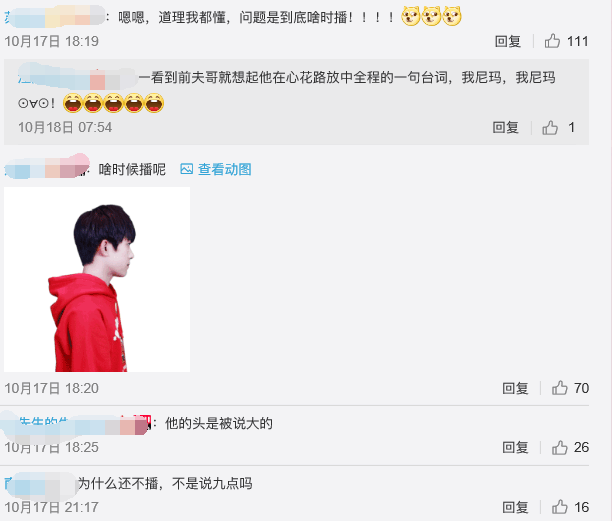
Task: Open username of the top comment author
Action: [55, 17]
